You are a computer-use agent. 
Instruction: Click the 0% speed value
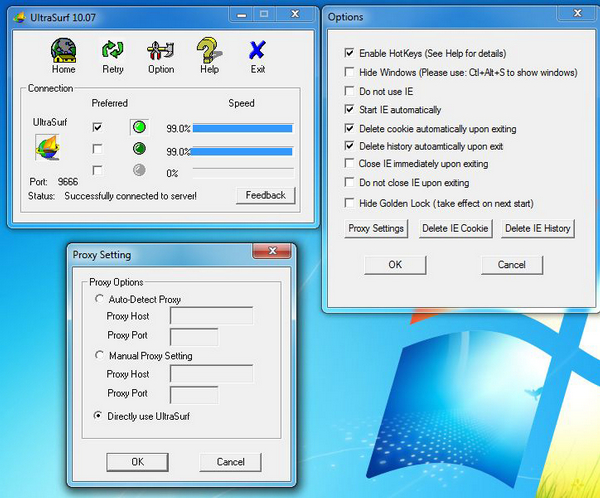pyautogui.click(x=172, y=173)
